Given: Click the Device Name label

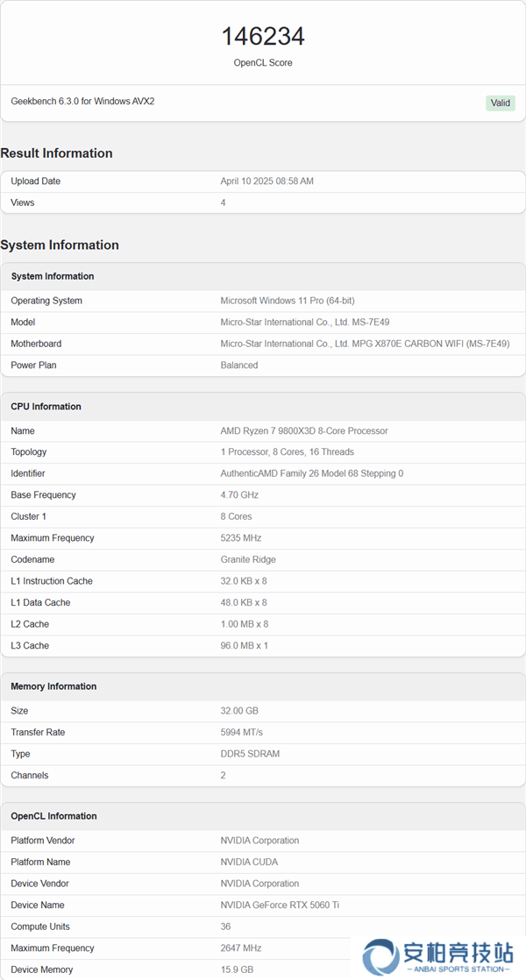Looking at the screenshot, I should [38, 905].
